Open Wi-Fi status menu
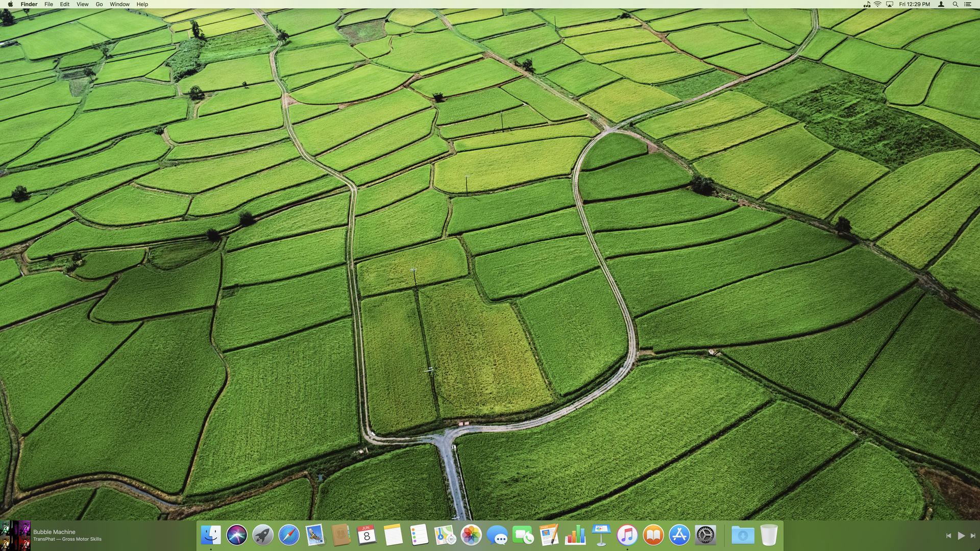This screenshot has width=980, height=551. [x=877, y=4]
